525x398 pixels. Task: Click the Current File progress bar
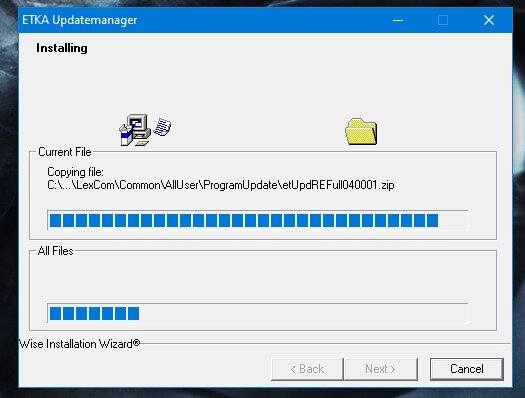(257, 220)
